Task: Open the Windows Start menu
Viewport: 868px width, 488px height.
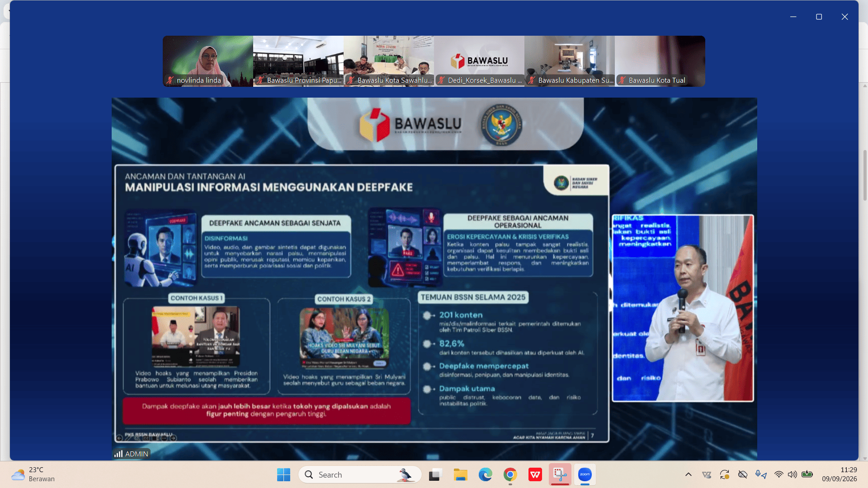Action: [283, 475]
